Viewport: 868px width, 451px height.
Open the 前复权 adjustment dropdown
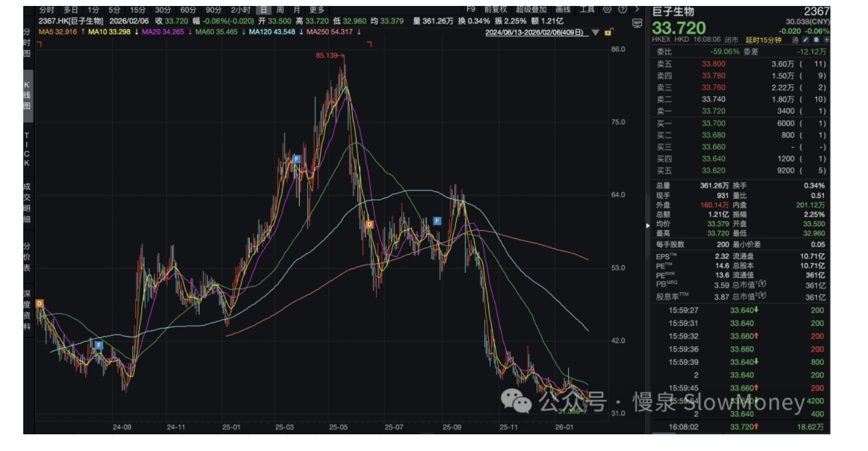[495, 10]
